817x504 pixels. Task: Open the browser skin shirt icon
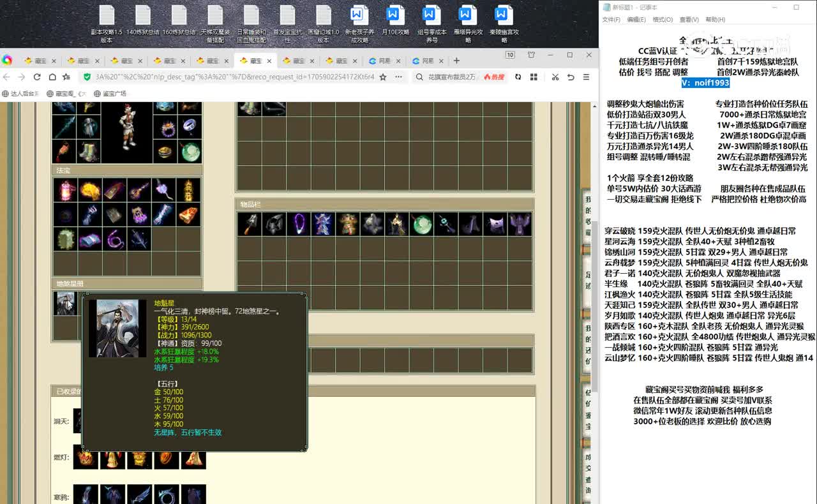coord(531,56)
